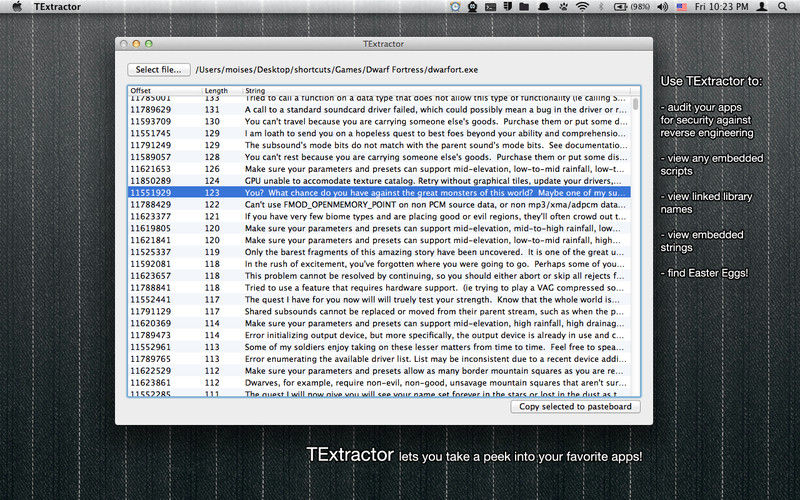
Task: Select the row with offset 11619805
Action: [x=379, y=229]
